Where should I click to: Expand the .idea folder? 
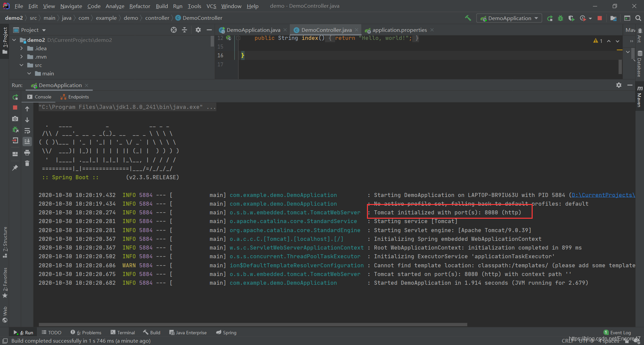(x=22, y=48)
